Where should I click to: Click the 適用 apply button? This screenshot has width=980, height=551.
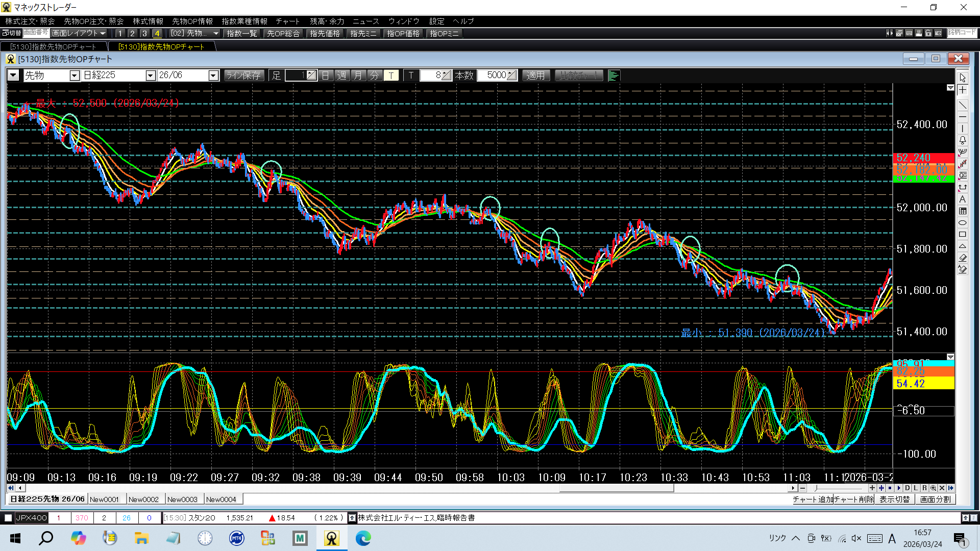pos(535,76)
